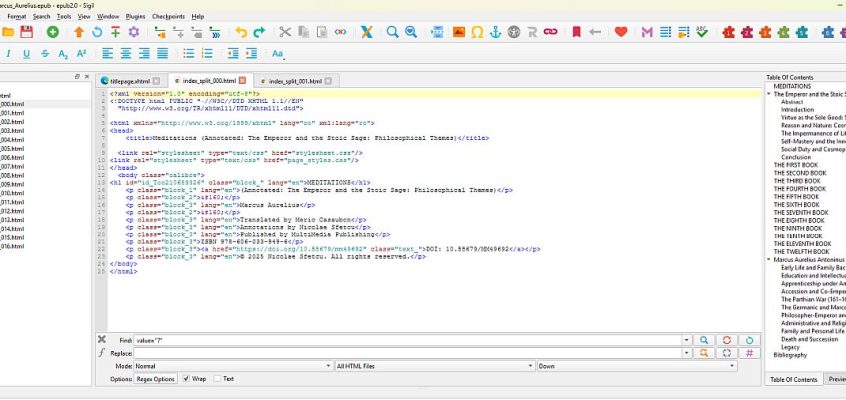Click the blue X tag remover icon
Viewport: 846px width, 400px height.
tap(366, 32)
